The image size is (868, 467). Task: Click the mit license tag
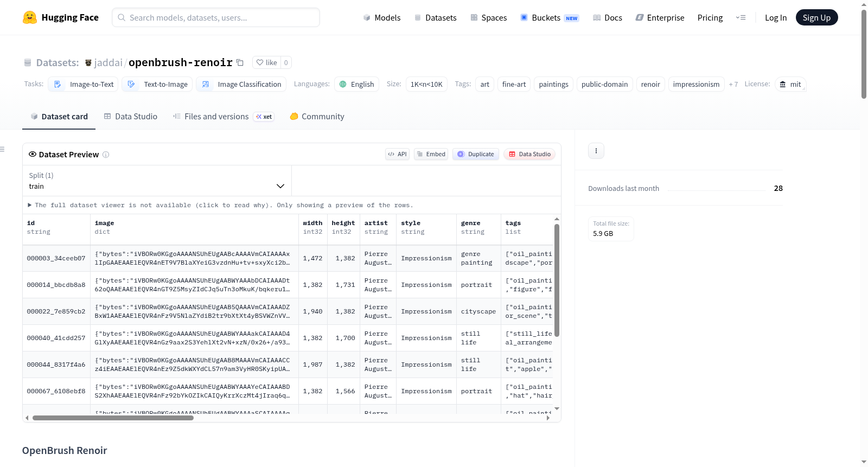pos(790,84)
